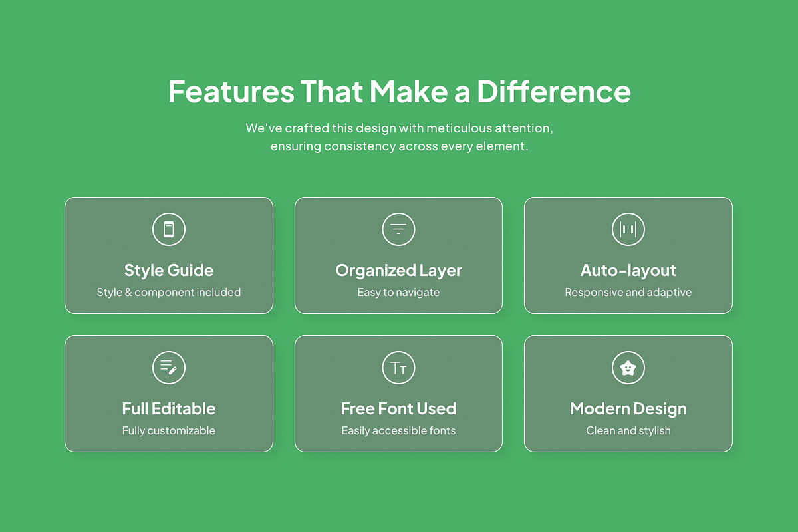Click 'Responsive and adaptive' description text
798x532 pixels.
pos(628,293)
